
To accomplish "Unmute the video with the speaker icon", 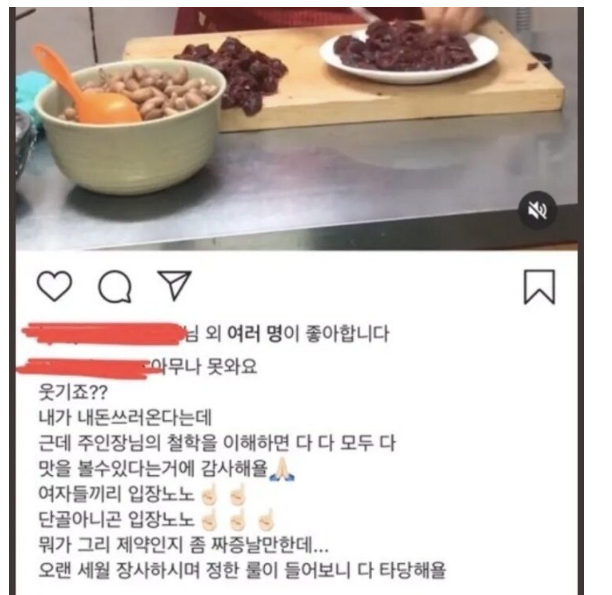I will (x=538, y=210).
